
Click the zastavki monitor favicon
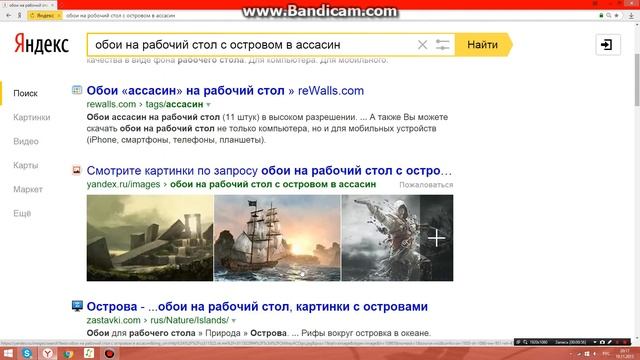pyautogui.click(x=77, y=306)
